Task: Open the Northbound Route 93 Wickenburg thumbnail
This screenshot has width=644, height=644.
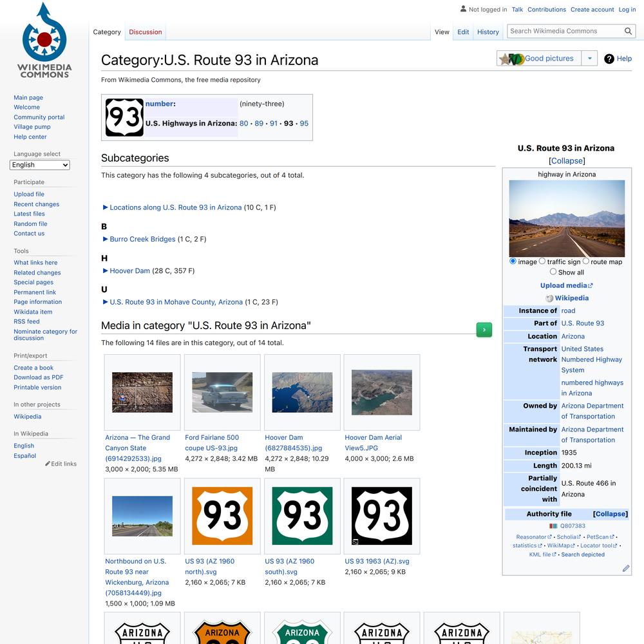Action: pos(142,516)
